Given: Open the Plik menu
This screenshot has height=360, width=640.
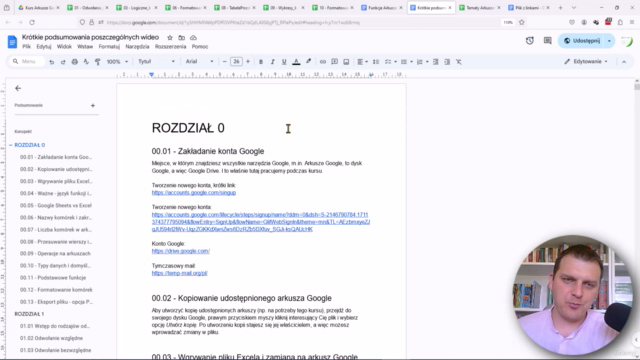Looking at the screenshot, I should [27, 47].
